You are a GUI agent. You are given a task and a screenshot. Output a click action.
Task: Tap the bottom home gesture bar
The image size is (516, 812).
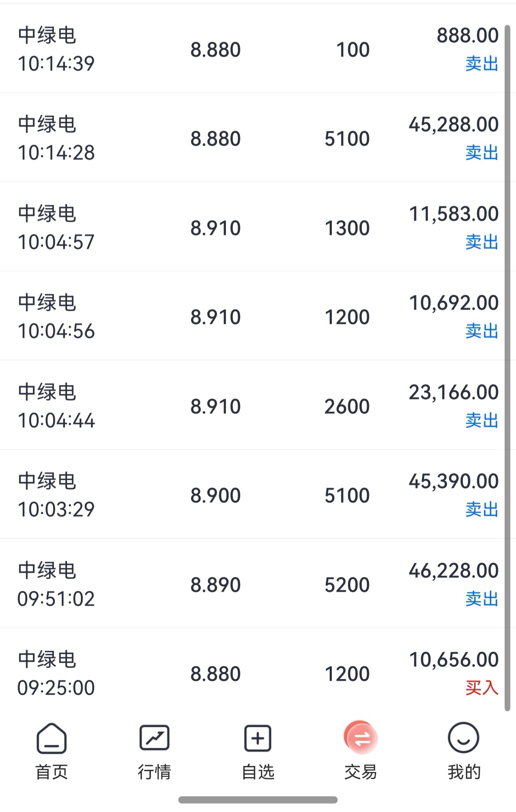tap(258, 800)
